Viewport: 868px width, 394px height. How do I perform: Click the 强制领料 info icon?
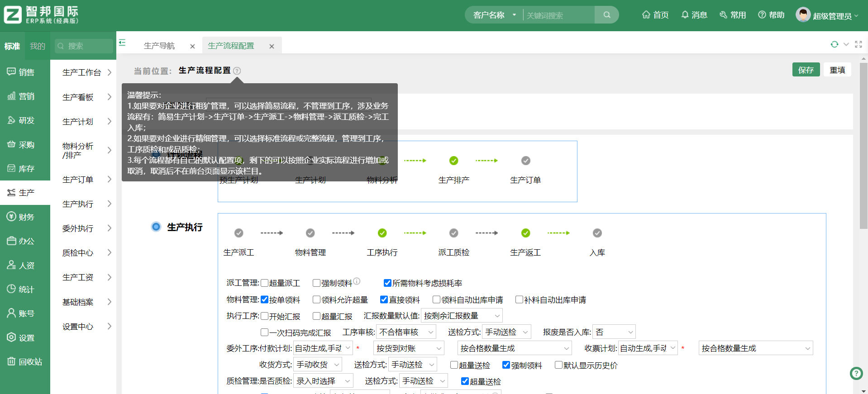pyautogui.click(x=357, y=281)
